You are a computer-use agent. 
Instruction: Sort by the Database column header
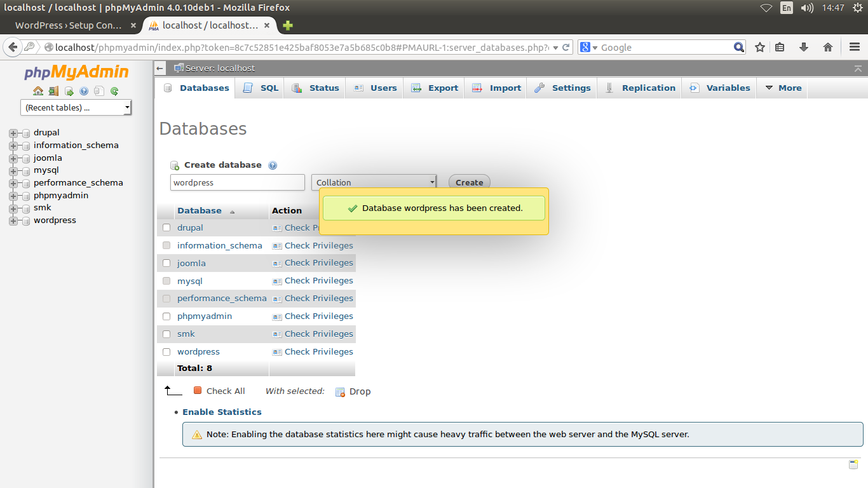pos(200,211)
